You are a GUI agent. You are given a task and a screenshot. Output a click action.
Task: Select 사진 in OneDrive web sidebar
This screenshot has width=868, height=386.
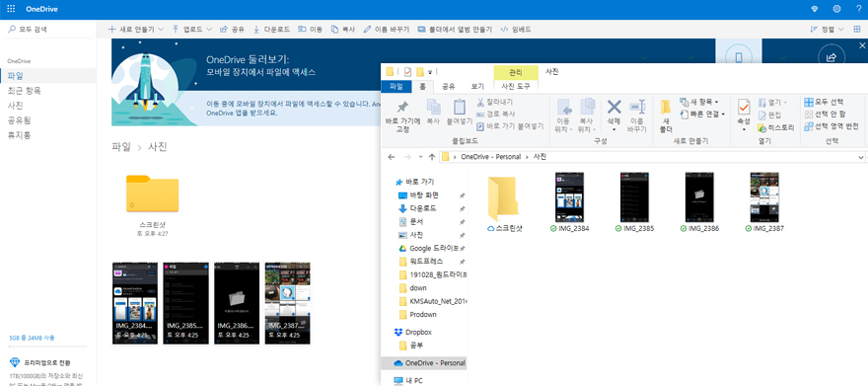click(x=16, y=106)
